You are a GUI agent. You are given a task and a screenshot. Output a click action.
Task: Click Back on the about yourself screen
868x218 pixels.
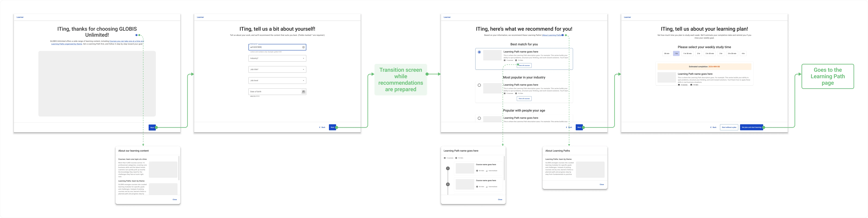(322, 127)
